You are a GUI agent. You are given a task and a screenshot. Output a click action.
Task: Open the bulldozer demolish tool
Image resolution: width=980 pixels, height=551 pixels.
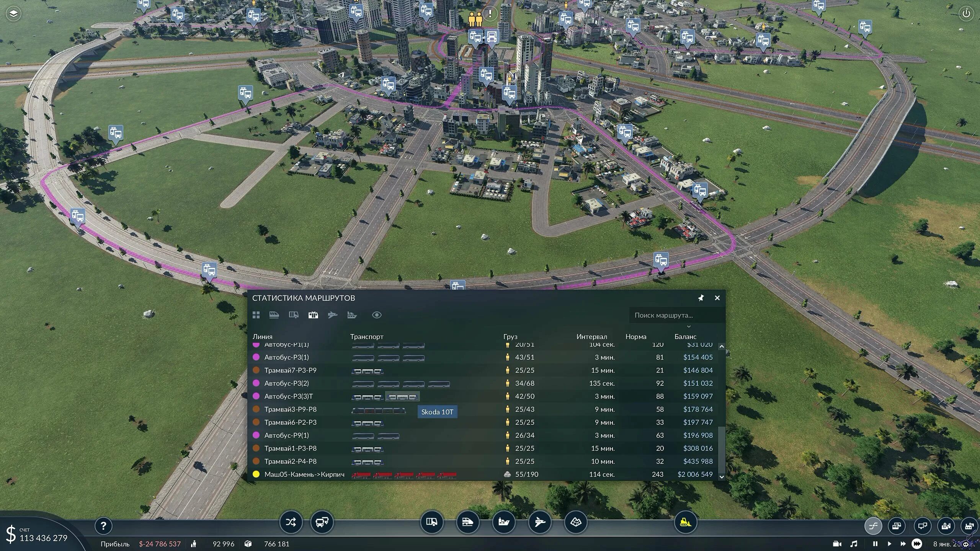tap(685, 522)
